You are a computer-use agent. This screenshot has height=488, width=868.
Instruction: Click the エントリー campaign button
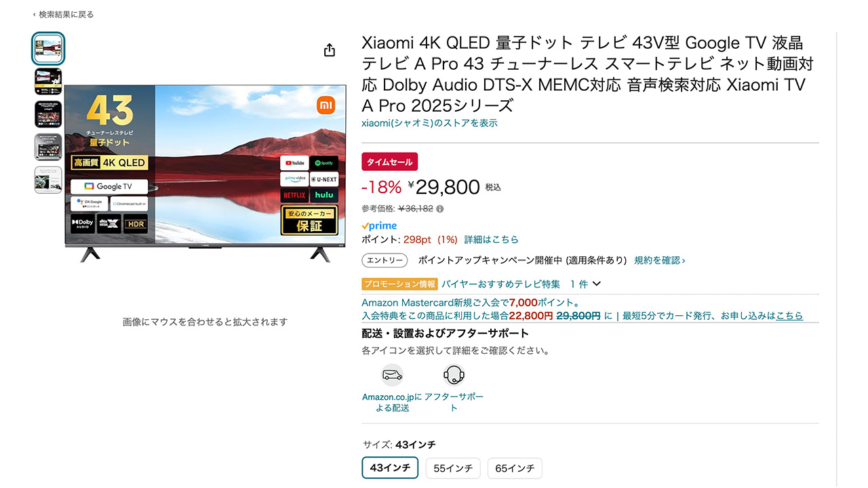click(384, 260)
